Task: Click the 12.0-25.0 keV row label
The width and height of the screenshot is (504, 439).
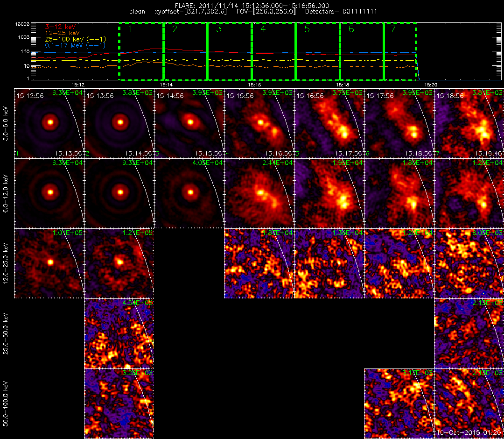Action: 6,263
